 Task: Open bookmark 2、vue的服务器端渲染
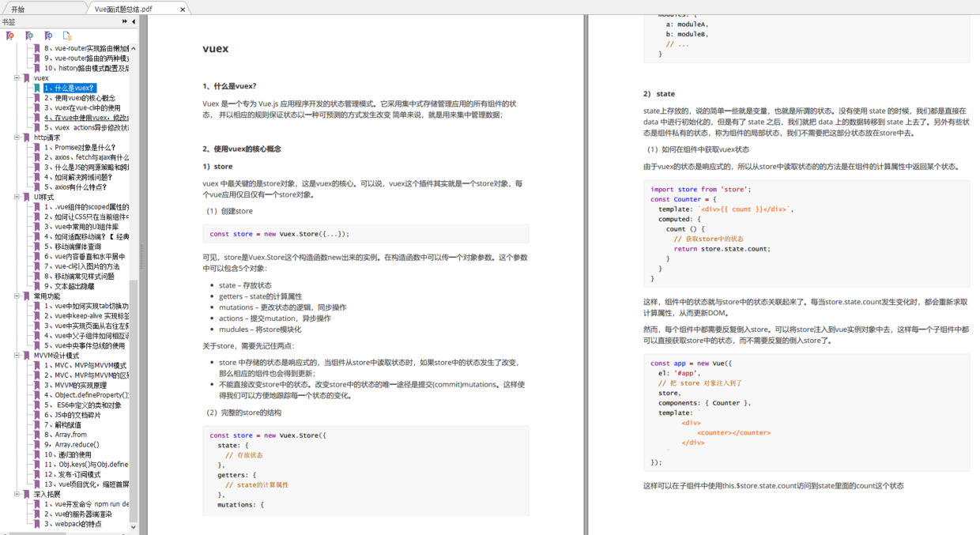pyautogui.click(x=78, y=514)
